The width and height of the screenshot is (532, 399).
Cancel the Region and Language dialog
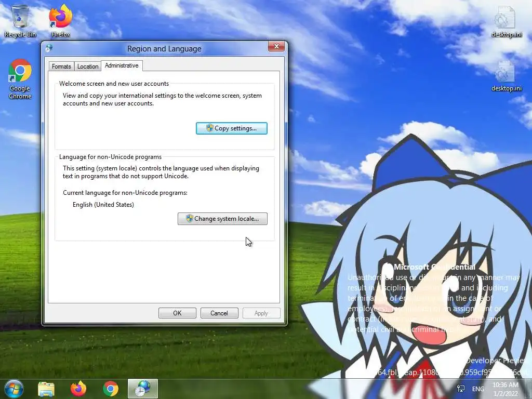219,313
